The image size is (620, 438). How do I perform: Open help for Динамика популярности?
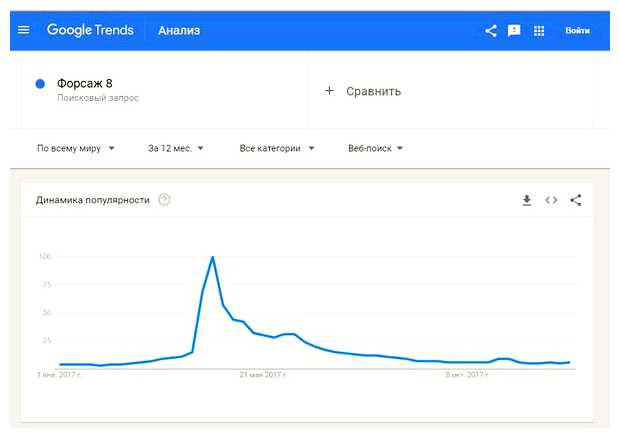tap(165, 200)
